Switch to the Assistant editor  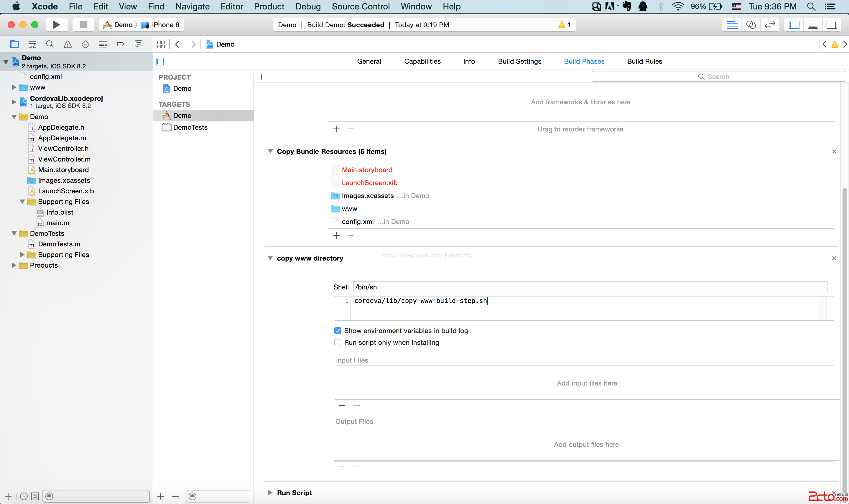tap(751, 25)
